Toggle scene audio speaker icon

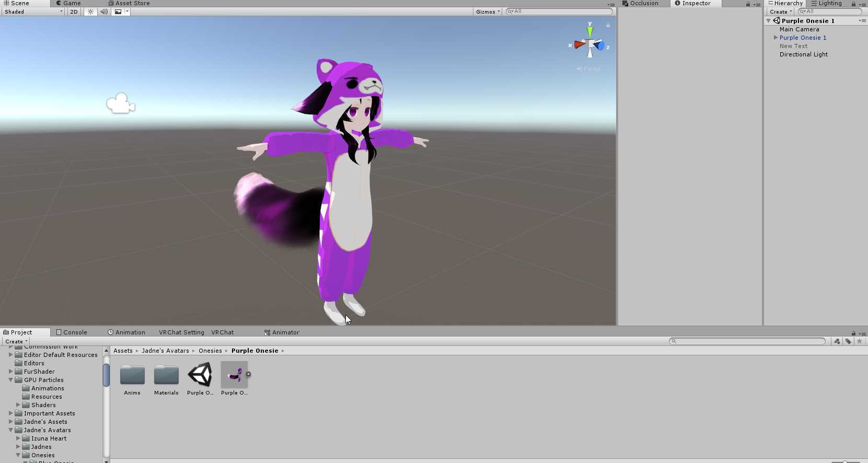click(x=104, y=11)
